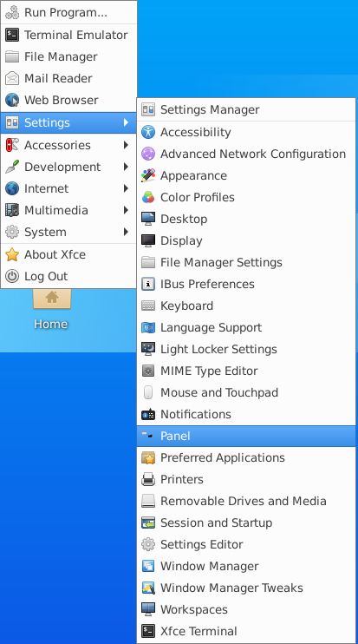
Task: Click the Home folder desktop icon
Action: [x=51, y=299]
